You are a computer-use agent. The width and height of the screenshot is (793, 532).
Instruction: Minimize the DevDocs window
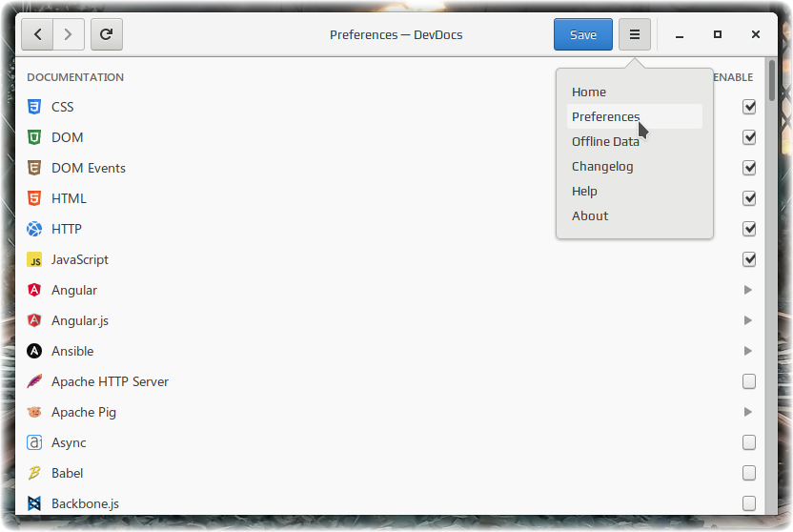680,35
